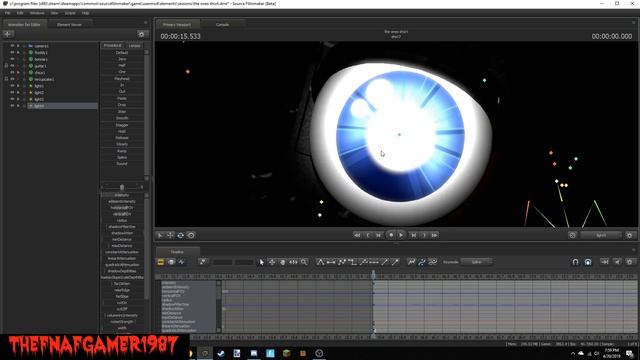Apply the Zero preset
The width and height of the screenshot is (640, 360).
(122, 59)
